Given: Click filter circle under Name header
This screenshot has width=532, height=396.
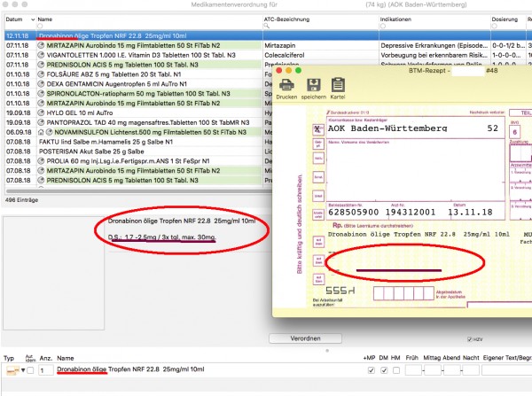Looking at the screenshot, I should pyautogui.click(x=40, y=26).
